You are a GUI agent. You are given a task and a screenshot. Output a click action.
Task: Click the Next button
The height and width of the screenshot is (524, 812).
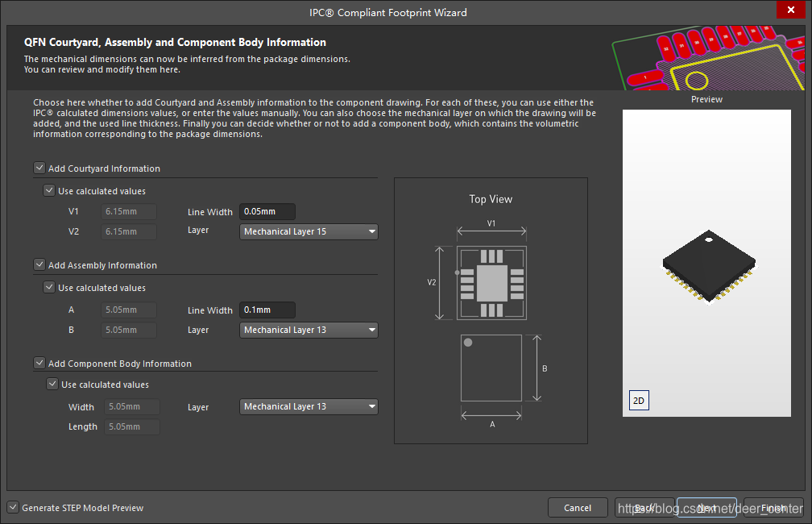(x=706, y=508)
